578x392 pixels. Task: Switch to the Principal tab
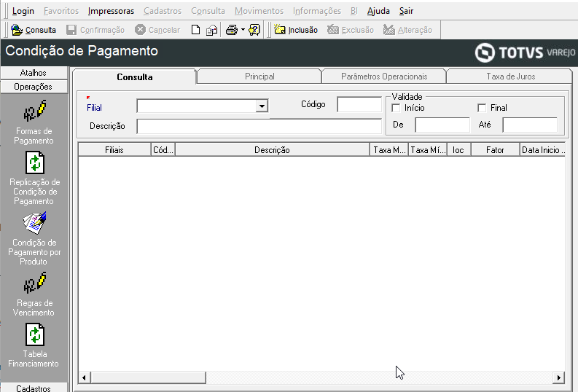259,77
